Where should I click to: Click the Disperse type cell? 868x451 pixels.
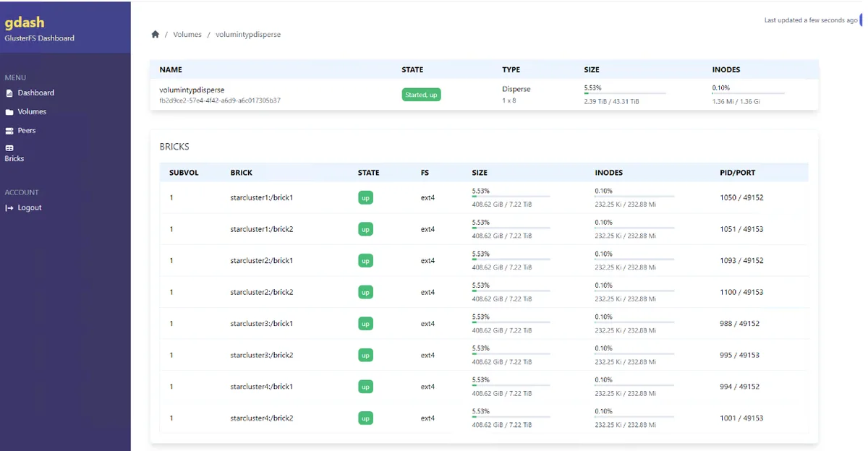point(516,89)
